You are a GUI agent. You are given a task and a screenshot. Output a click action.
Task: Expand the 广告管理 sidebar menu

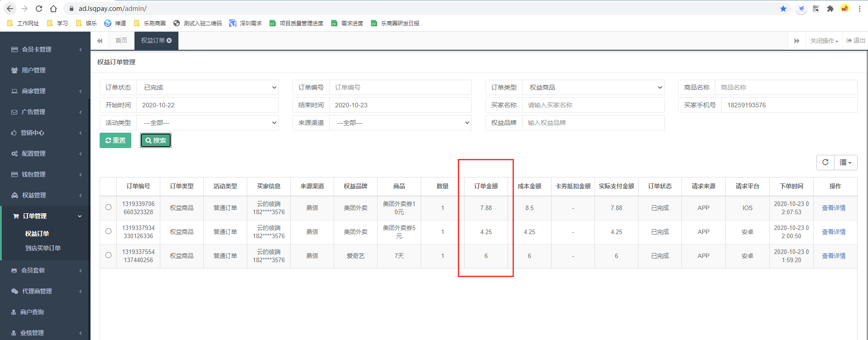point(45,112)
